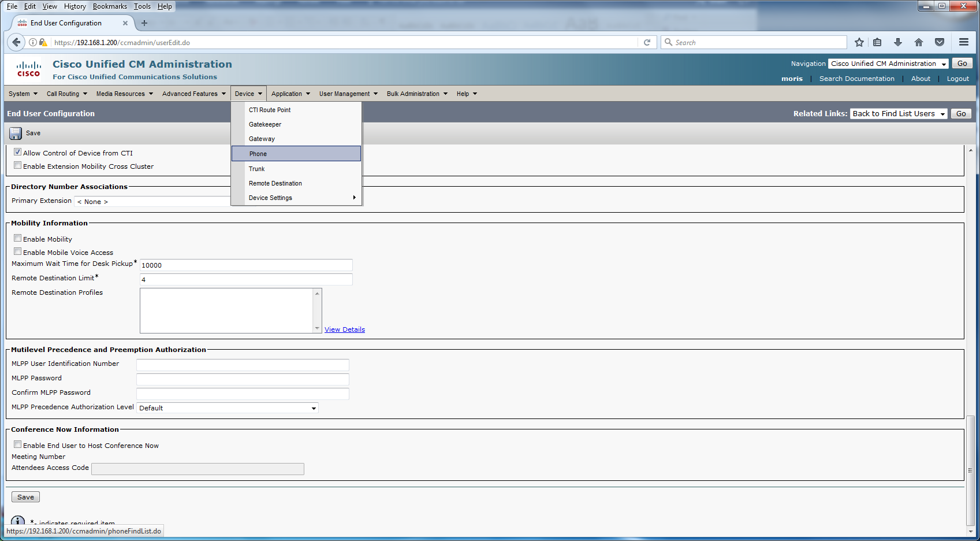The height and width of the screenshot is (541, 980).
Task: Click the Pocket save icon
Action: pos(940,42)
